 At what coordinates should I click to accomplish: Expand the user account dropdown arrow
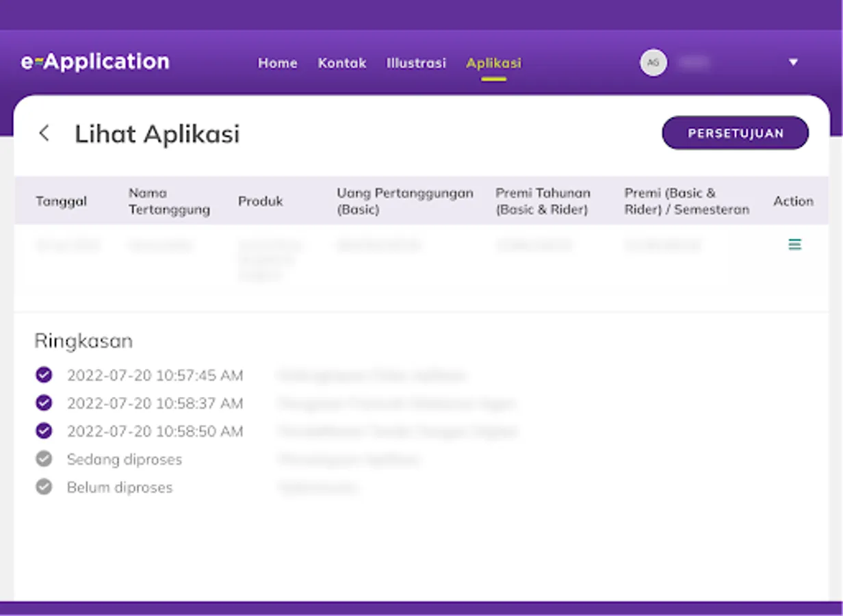coord(793,63)
